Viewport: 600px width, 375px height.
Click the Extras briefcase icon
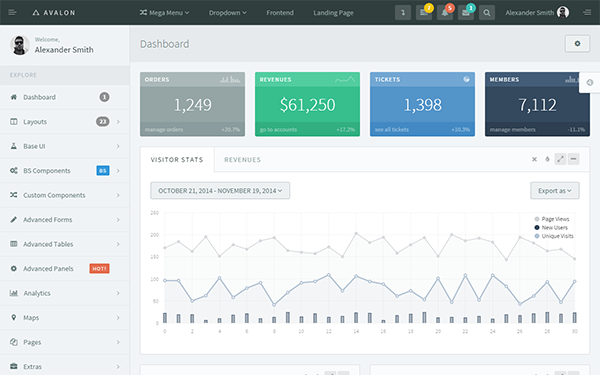pyautogui.click(x=14, y=367)
